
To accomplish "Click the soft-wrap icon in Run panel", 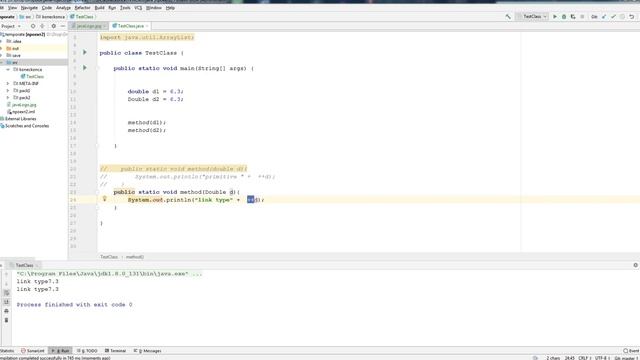I will (6, 293).
